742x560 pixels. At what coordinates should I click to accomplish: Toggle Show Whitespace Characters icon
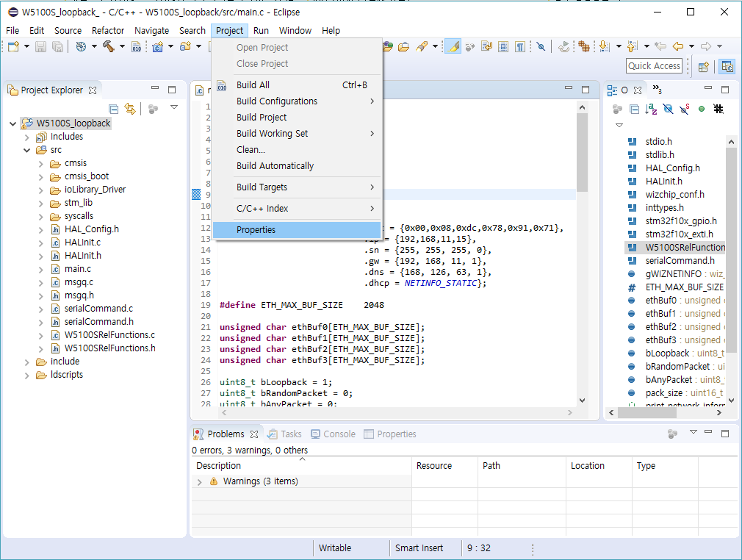[520, 46]
